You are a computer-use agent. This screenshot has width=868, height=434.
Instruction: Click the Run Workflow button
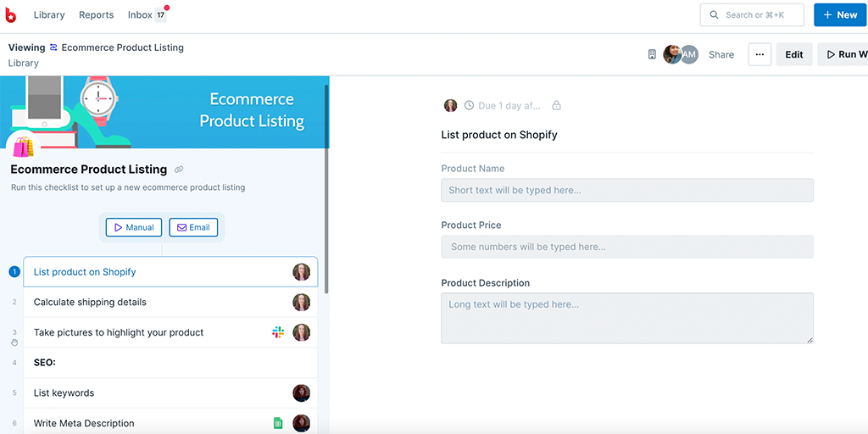coord(843,54)
